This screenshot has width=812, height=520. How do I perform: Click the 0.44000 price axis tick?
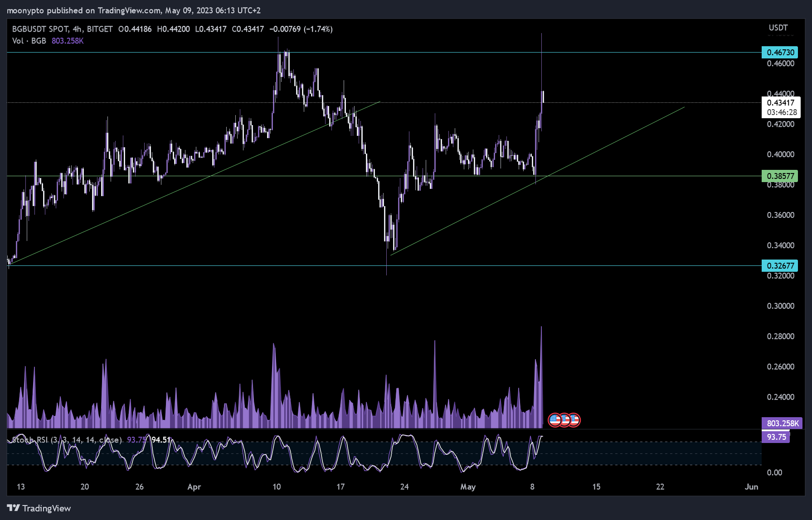click(x=781, y=94)
